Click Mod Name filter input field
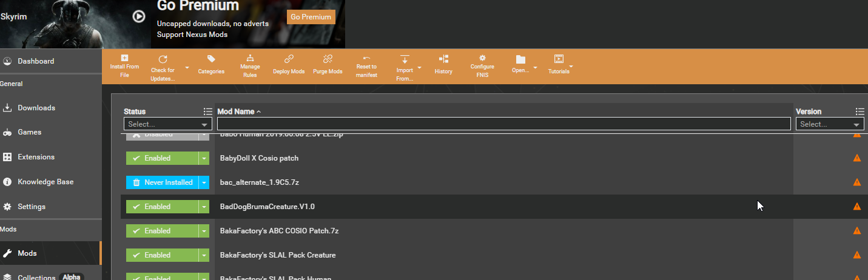 pyautogui.click(x=504, y=124)
